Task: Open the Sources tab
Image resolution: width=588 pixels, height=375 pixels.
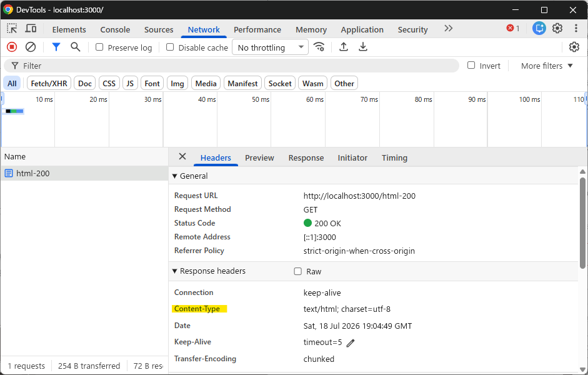Action: [159, 29]
